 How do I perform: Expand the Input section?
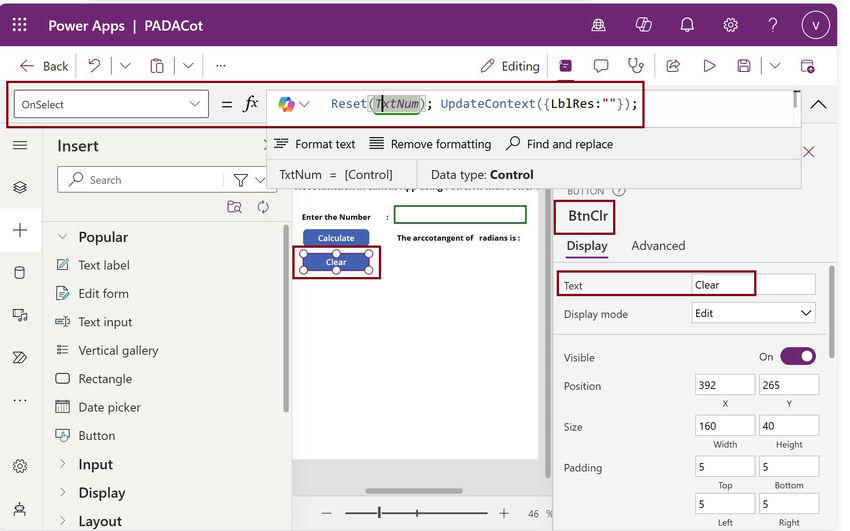point(63,464)
